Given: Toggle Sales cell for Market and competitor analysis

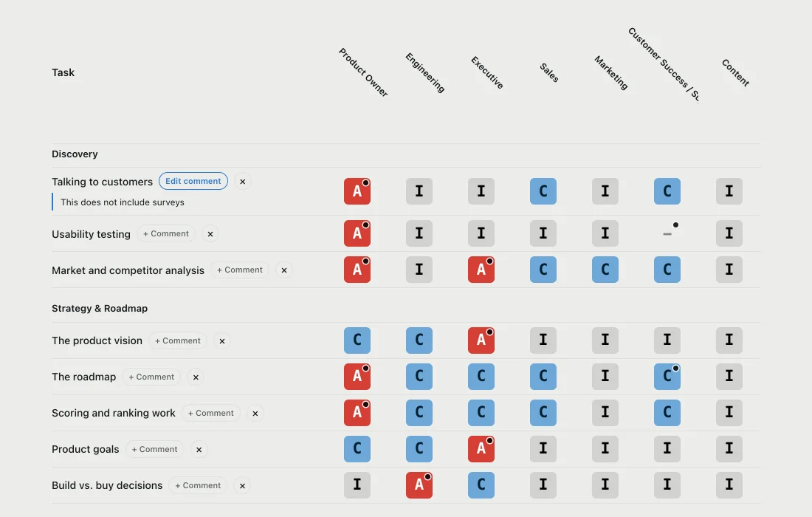Looking at the screenshot, I should point(543,270).
